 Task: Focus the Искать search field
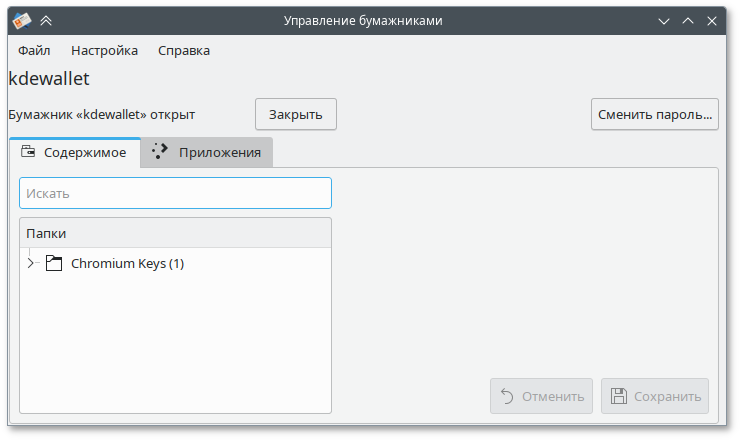[x=176, y=193]
